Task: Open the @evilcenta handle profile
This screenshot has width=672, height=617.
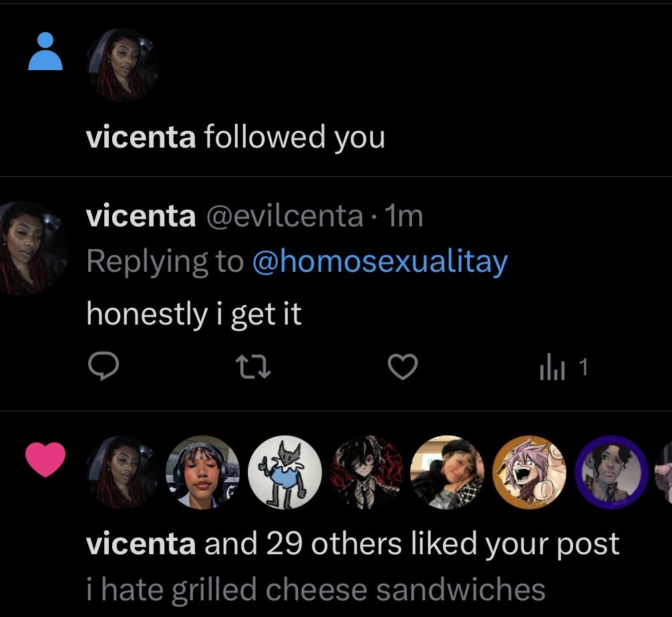Action: coord(285,216)
